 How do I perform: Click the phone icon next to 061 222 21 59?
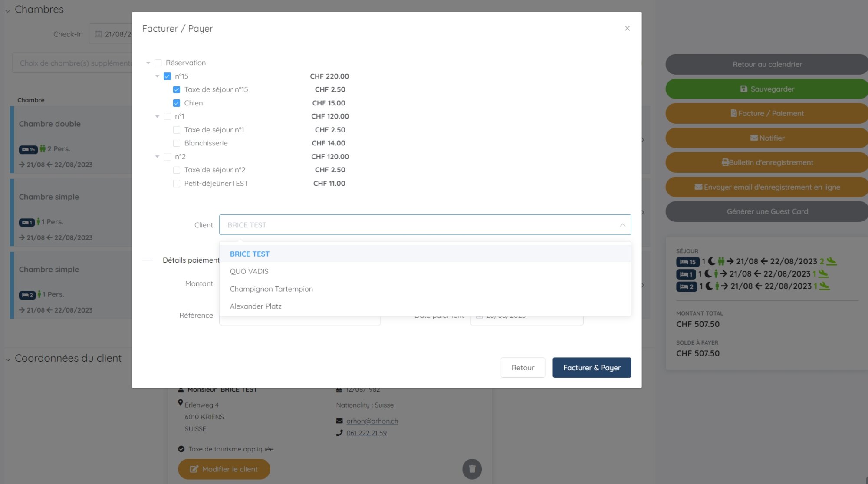click(339, 433)
